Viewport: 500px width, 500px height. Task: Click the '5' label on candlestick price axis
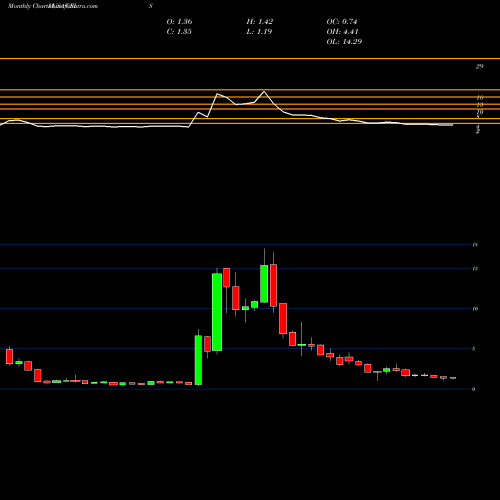click(x=473, y=349)
